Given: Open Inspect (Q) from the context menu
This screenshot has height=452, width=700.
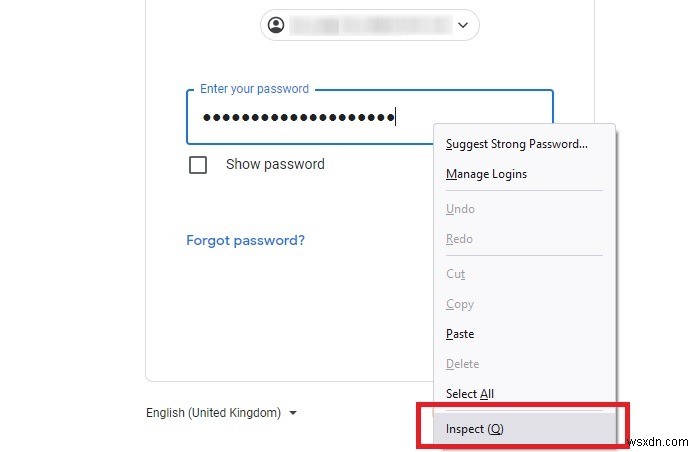Looking at the screenshot, I should (475, 429).
